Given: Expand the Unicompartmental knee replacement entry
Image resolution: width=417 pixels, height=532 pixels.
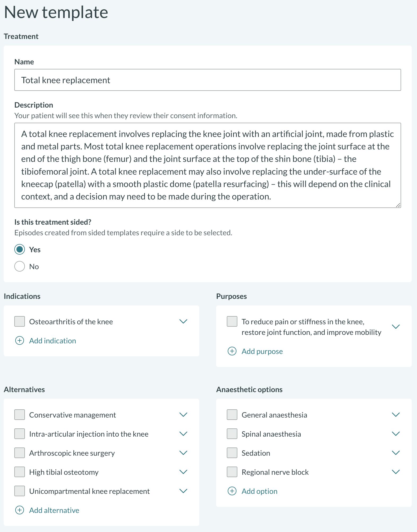Looking at the screenshot, I should [x=183, y=491].
